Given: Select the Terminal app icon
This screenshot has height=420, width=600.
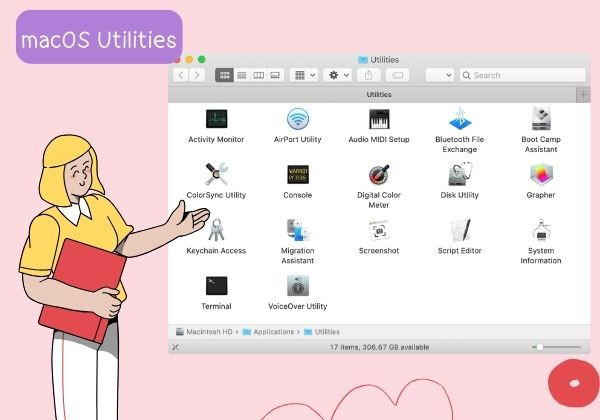Looking at the screenshot, I should (216, 285).
